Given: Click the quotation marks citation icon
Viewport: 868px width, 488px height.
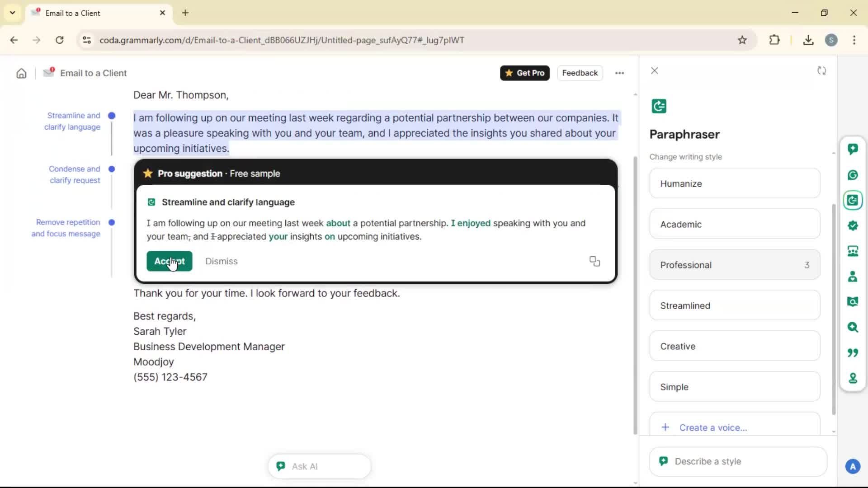Looking at the screenshot, I should [853, 352].
